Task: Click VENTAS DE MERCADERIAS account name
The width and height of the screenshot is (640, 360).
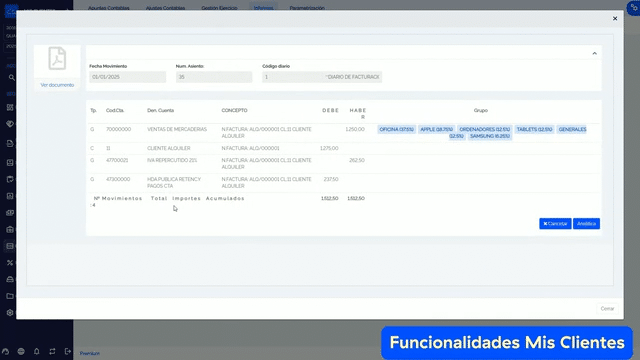Action: pos(177,129)
